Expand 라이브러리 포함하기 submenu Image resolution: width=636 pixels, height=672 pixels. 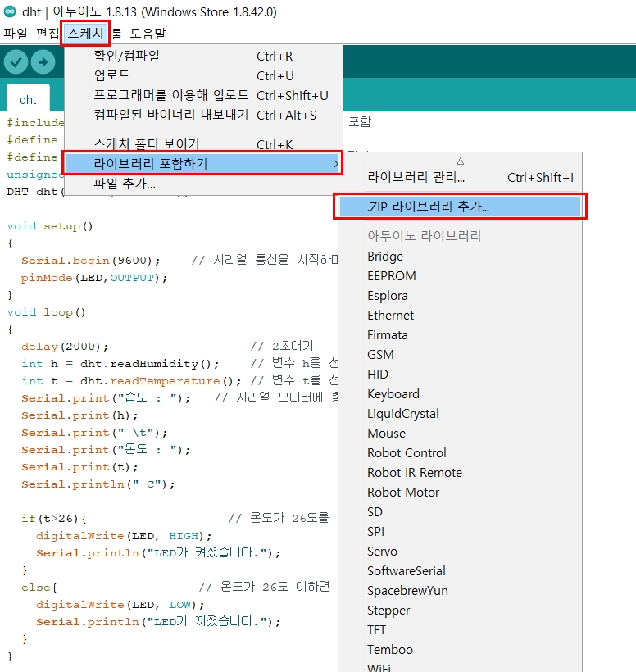tap(202, 163)
